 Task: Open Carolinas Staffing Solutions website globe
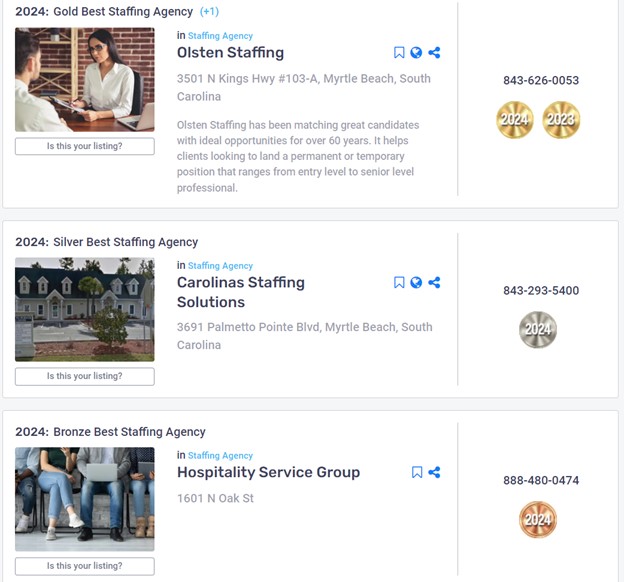416,283
